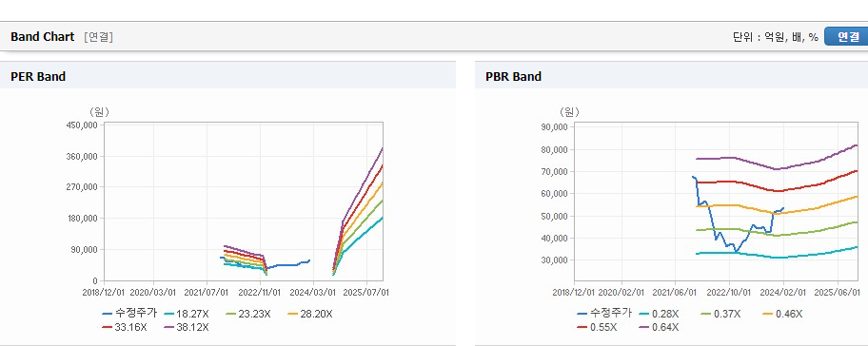
Task: Click the 50,000 y-axis label in PBR chart
Action: 555,216
